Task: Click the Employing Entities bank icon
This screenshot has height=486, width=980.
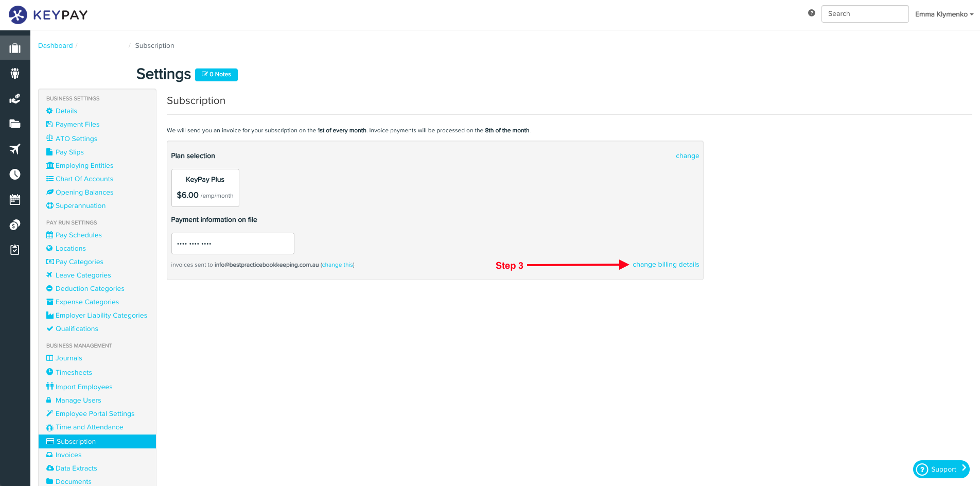Action: coord(50,165)
